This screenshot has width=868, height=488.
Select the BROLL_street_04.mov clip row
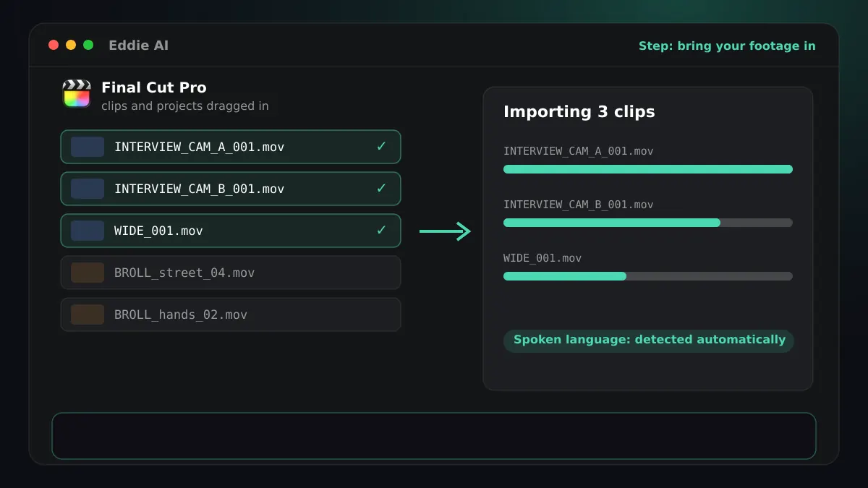(231, 273)
